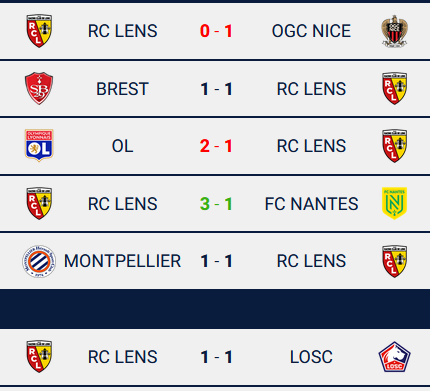Open the green 3 - 1 Nantes score
Image resolution: width=430 pixels, height=391 pixels.
tap(216, 204)
